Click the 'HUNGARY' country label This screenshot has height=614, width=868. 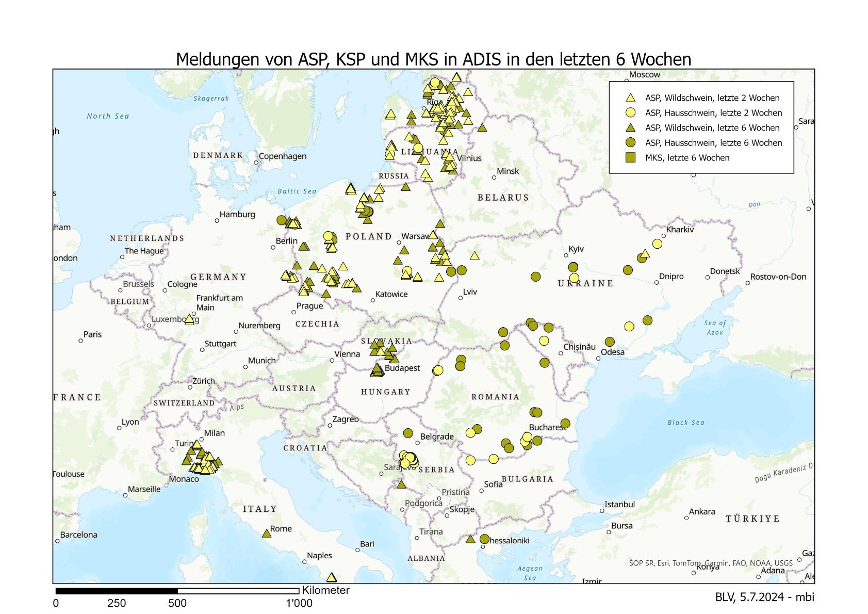coord(386,392)
